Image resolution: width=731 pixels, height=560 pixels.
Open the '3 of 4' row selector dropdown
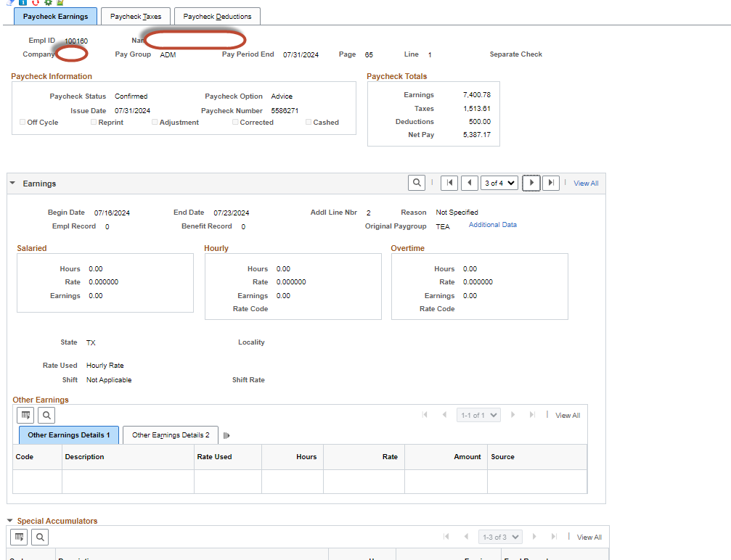pos(499,183)
